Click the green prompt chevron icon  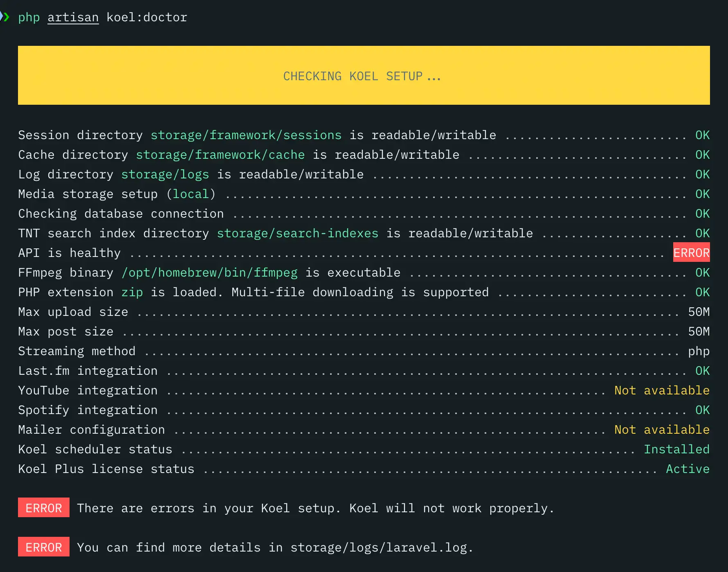(5, 17)
